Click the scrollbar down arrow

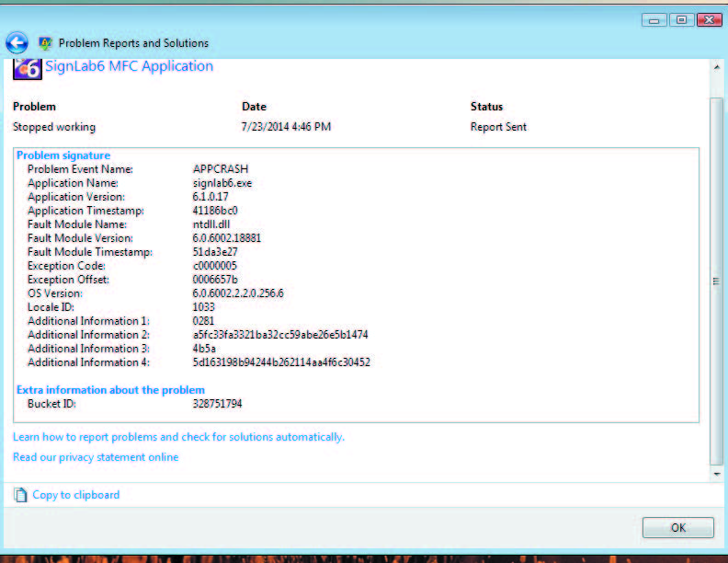point(717,474)
